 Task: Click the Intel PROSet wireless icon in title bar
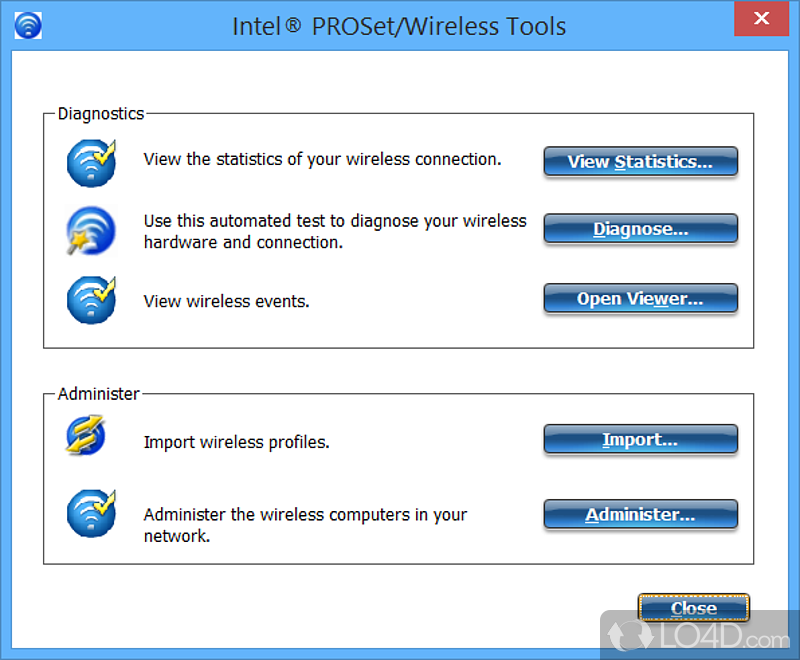(28, 26)
